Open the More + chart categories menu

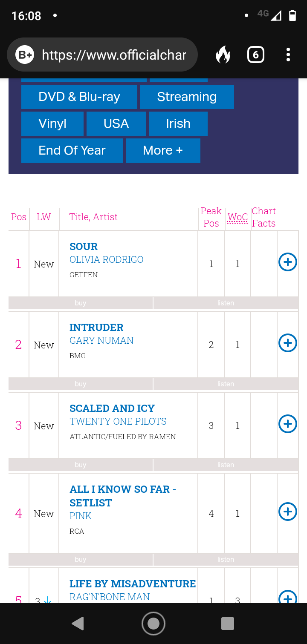163,150
